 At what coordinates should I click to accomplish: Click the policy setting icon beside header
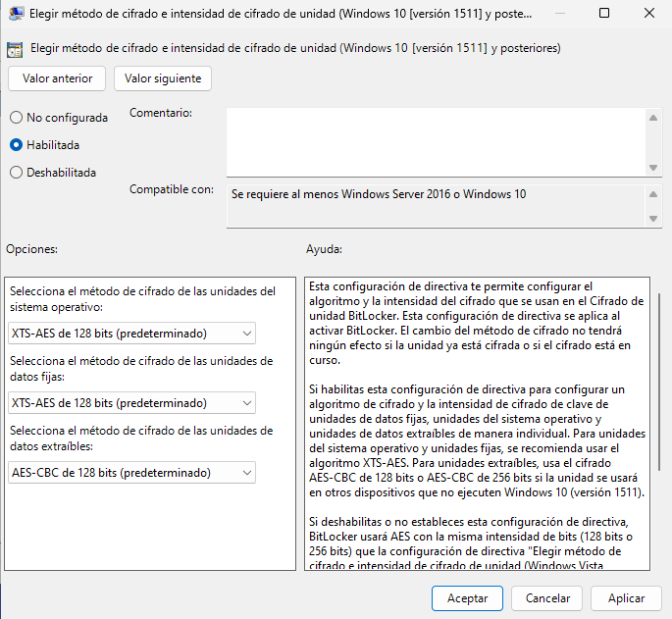tap(15, 48)
